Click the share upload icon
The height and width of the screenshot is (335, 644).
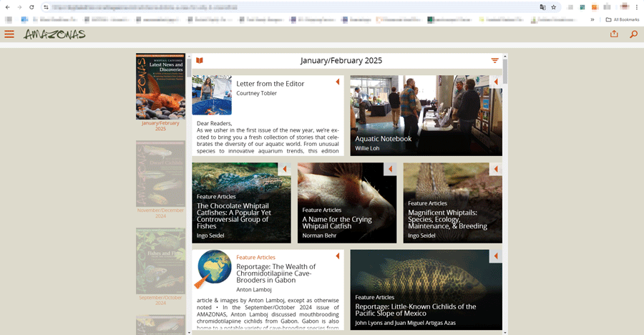pyautogui.click(x=614, y=34)
